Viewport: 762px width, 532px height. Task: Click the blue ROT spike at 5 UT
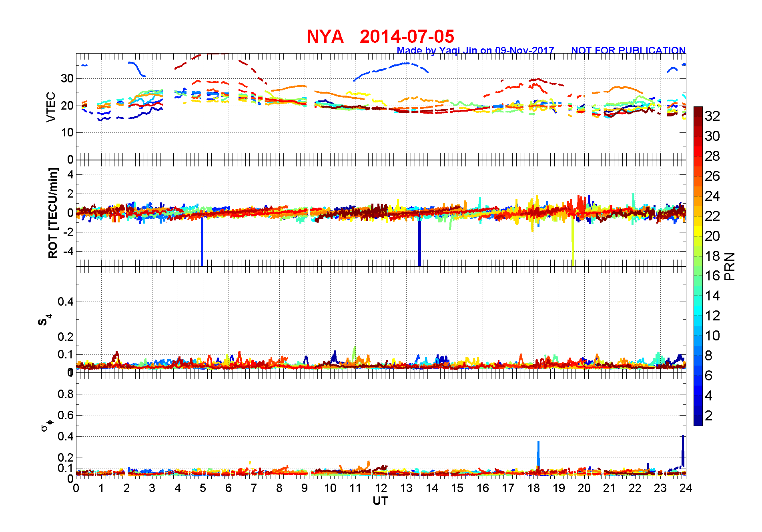[x=202, y=242]
